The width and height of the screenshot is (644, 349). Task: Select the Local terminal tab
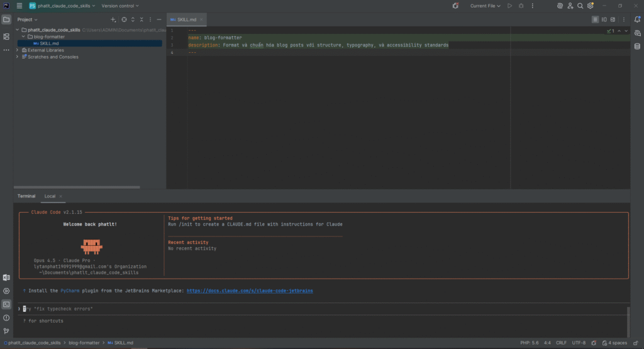click(x=50, y=196)
